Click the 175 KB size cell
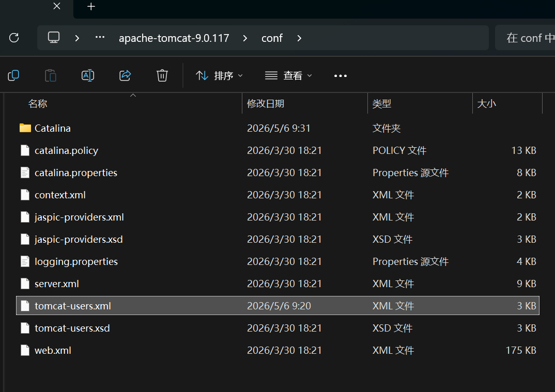The width and height of the screenshot is (555, 392). pyautogui.click(x=521, y=350)
